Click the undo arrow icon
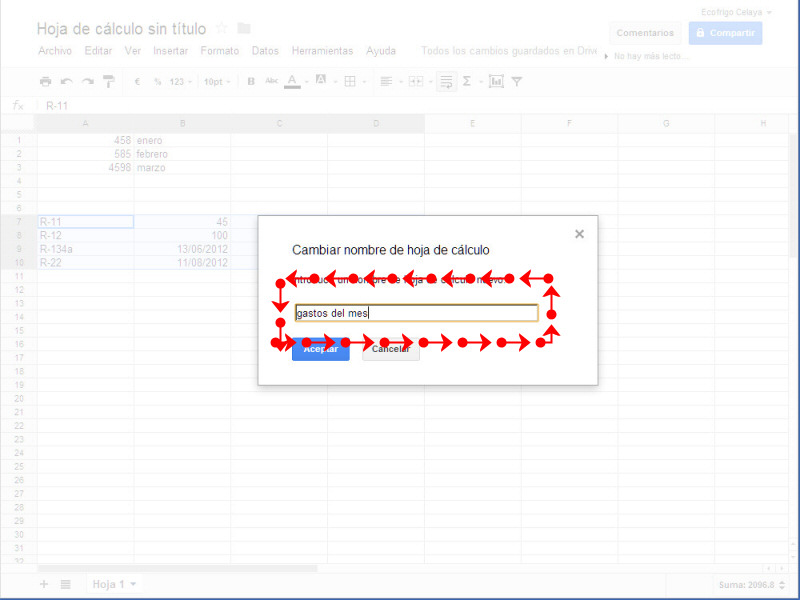The image size is (800, 600). (66, 82)
